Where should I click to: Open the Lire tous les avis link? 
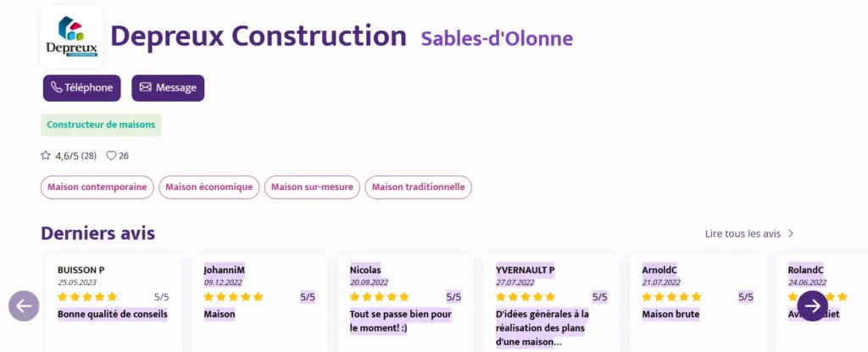(743, 233)
